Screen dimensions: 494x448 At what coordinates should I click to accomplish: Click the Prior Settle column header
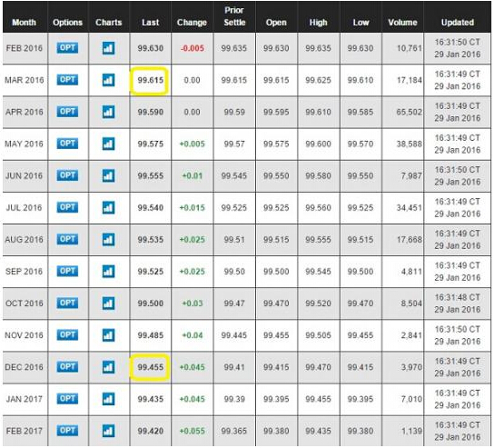234,16
